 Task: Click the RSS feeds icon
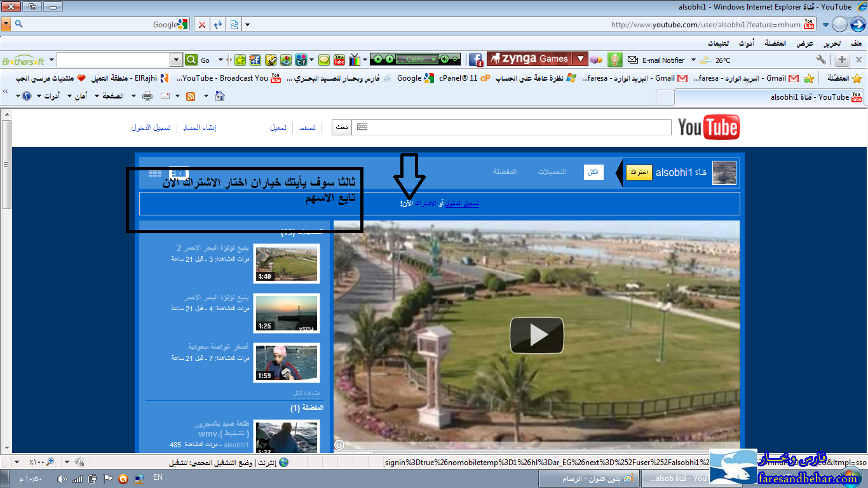(190, 96)
